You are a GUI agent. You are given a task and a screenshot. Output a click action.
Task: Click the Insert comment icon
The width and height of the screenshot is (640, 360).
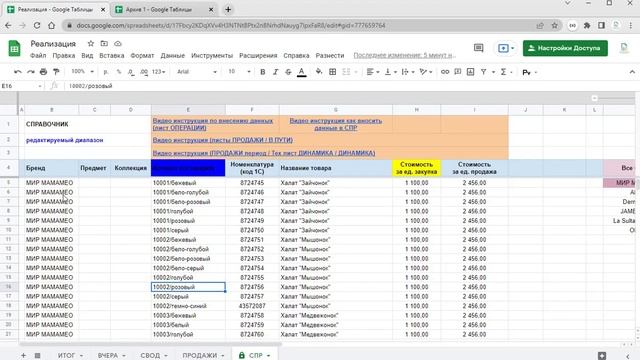click(x=458, y=72)
